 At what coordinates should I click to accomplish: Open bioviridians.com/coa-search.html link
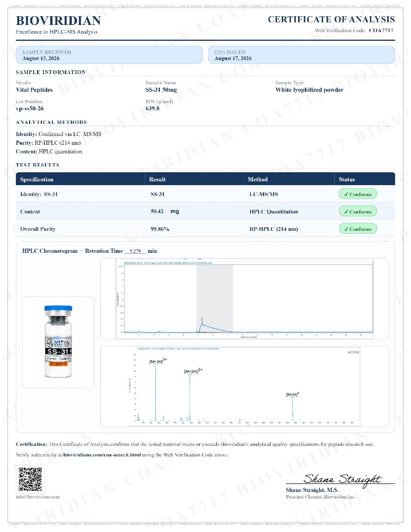[102, 455]
